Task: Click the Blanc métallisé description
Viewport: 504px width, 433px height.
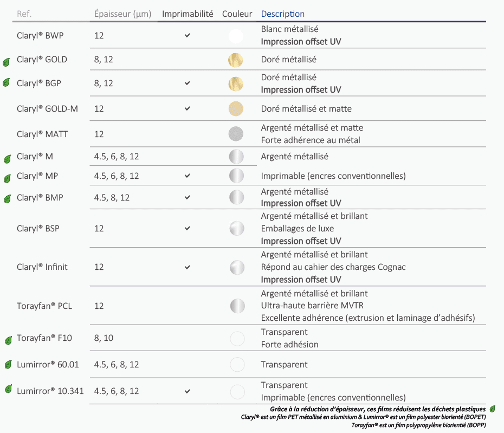Action: click(x=289, y=29)
